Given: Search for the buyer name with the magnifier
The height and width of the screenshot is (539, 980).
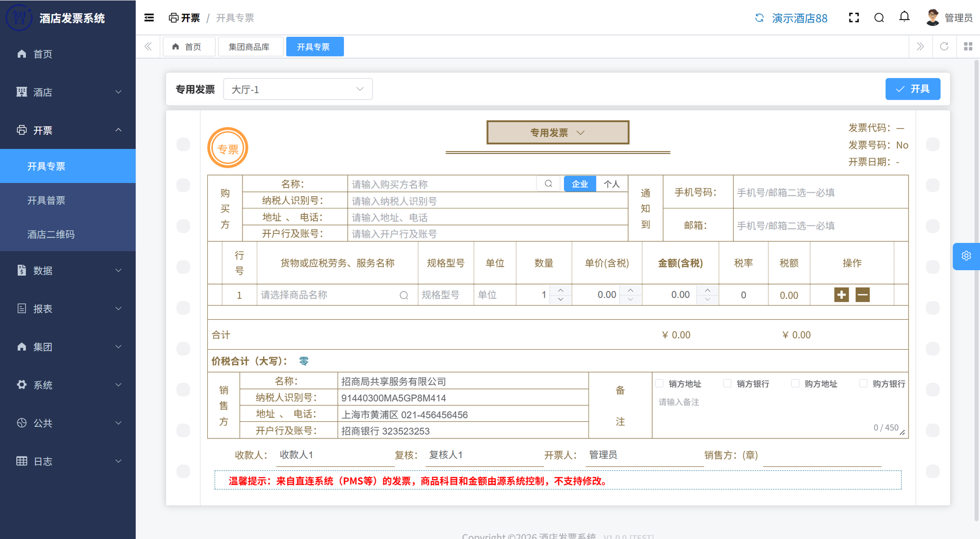Looking at the screenshot, I should [x=548, y=184].
